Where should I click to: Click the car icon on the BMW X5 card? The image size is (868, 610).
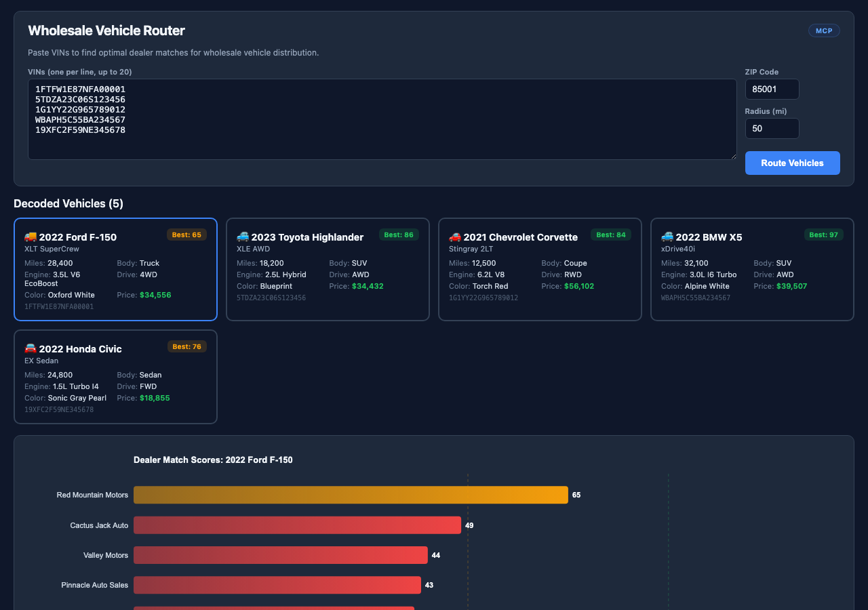tap(667, 237)
